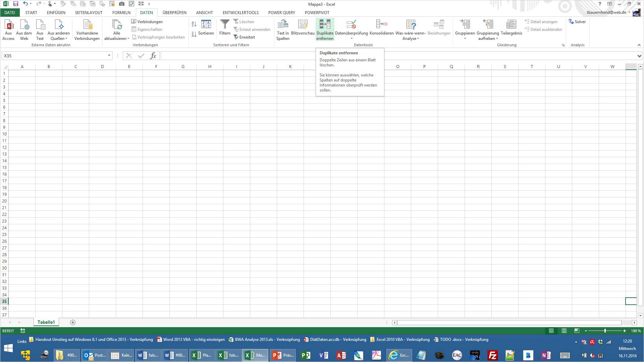This screenshot has width=644, height=362.
Task: Switch to Seitenlayout view in status bar
Action: click(564, 331)
